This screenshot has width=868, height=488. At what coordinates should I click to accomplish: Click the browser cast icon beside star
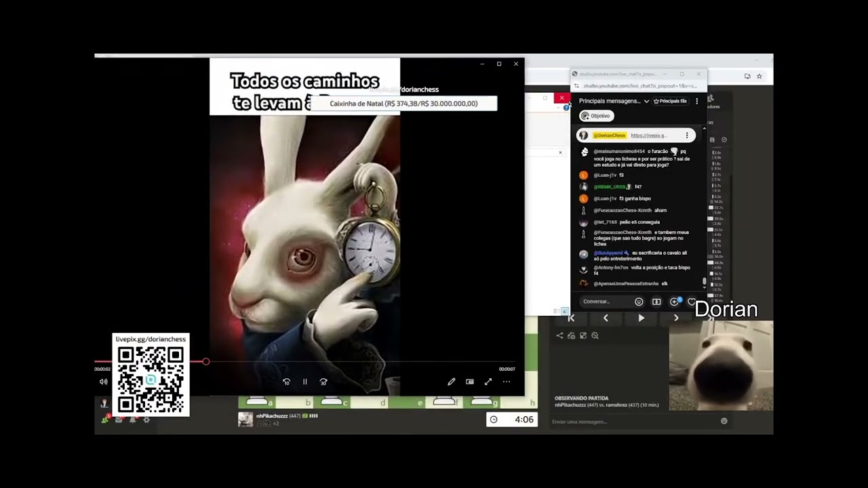(747, 77)
